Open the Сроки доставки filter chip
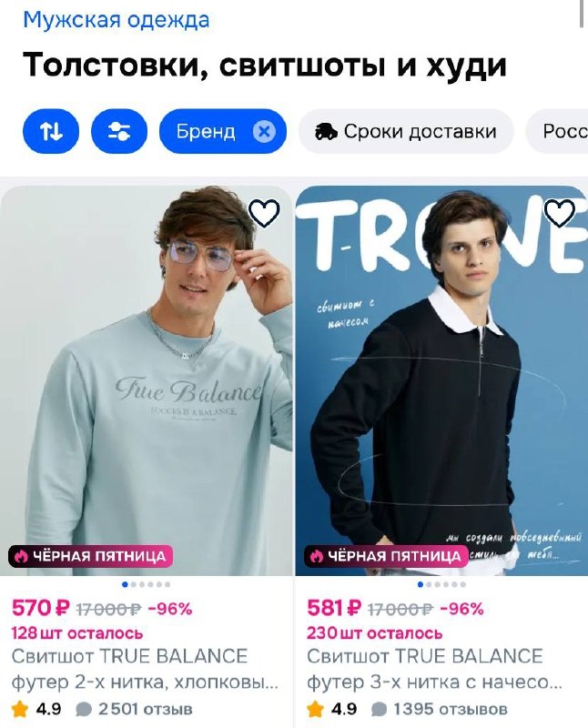 (x=406, y=131)
